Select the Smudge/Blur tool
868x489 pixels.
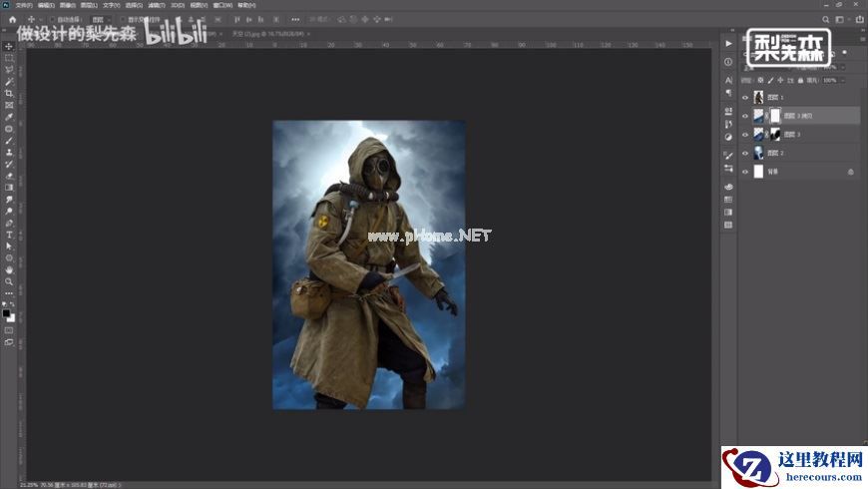pos(9,200)
